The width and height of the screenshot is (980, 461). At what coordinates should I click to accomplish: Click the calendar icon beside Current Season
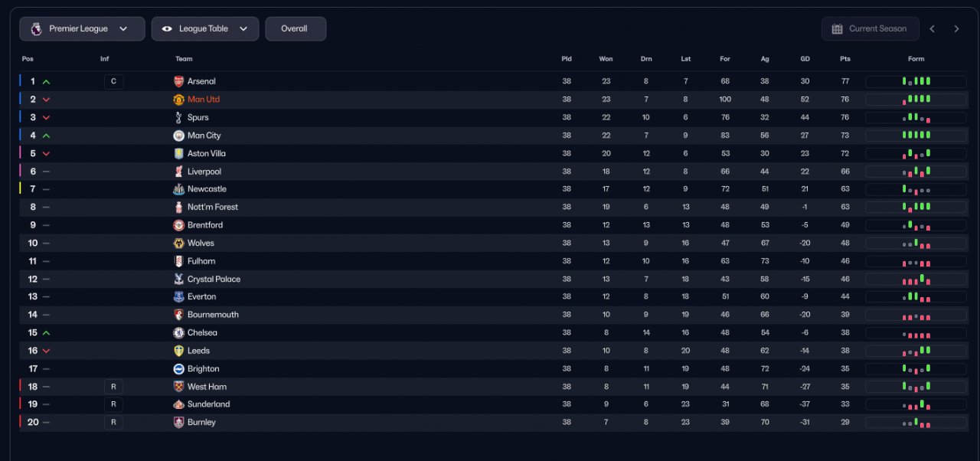click(x=837, y=29)
